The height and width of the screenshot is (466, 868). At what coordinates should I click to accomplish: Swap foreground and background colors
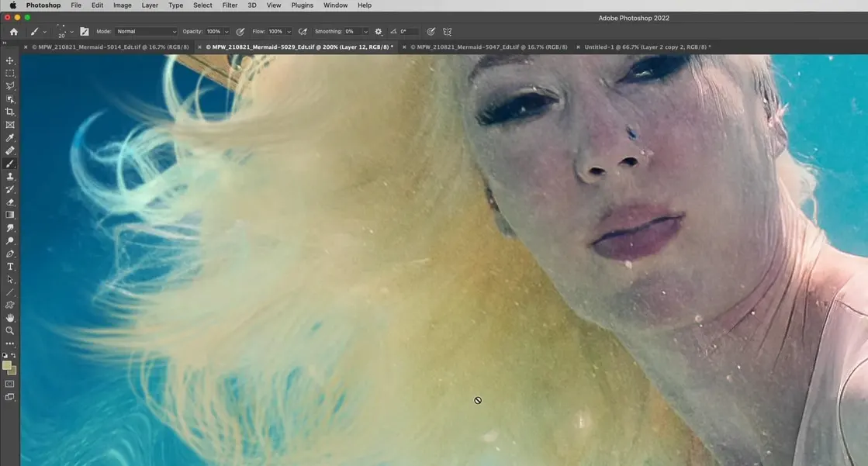tap(14, 355)
